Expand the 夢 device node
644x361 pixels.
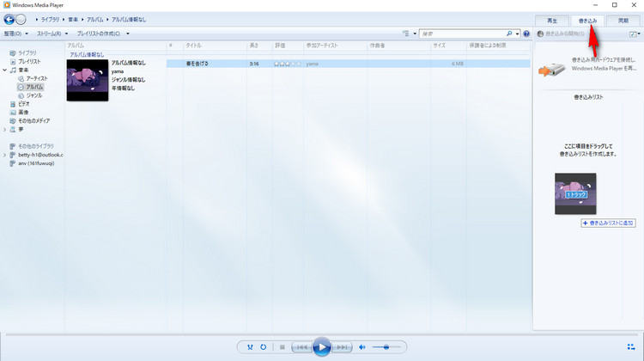(x=4, y=130)
